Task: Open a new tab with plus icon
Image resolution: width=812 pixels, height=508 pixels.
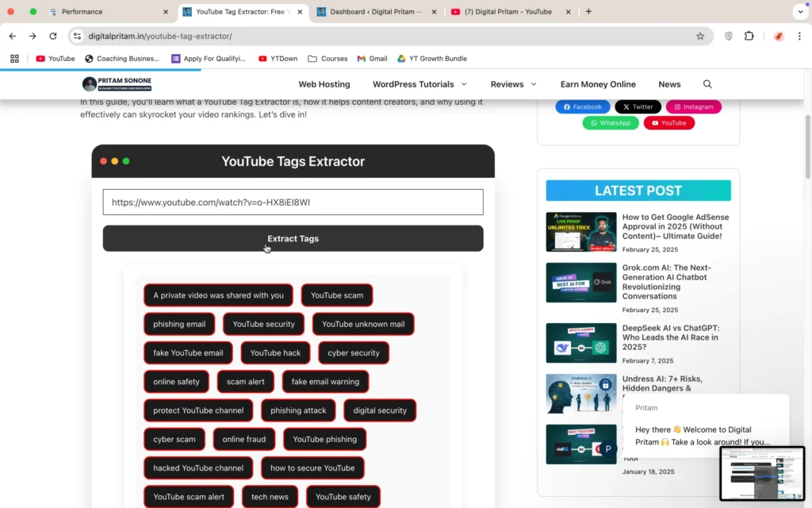Action: pyautogui.click(x=588, y=12)
